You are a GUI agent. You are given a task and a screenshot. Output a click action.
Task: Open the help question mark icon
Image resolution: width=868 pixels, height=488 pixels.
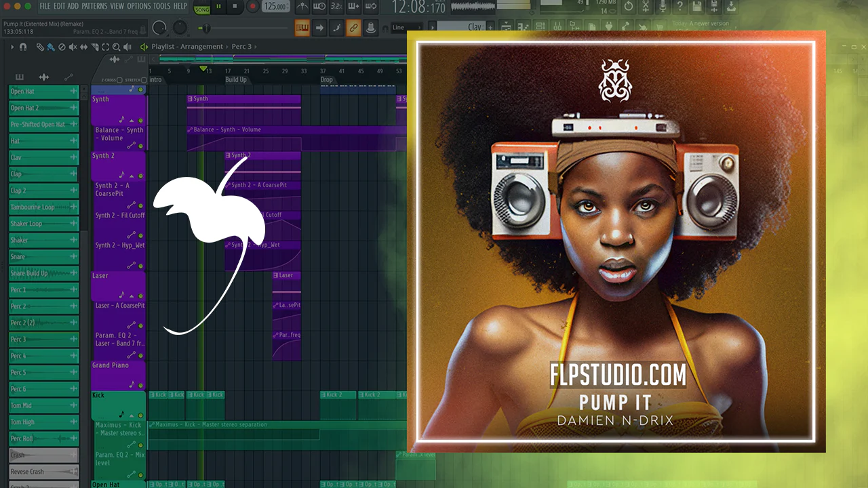pyautogui.click(x=680, y=7)
